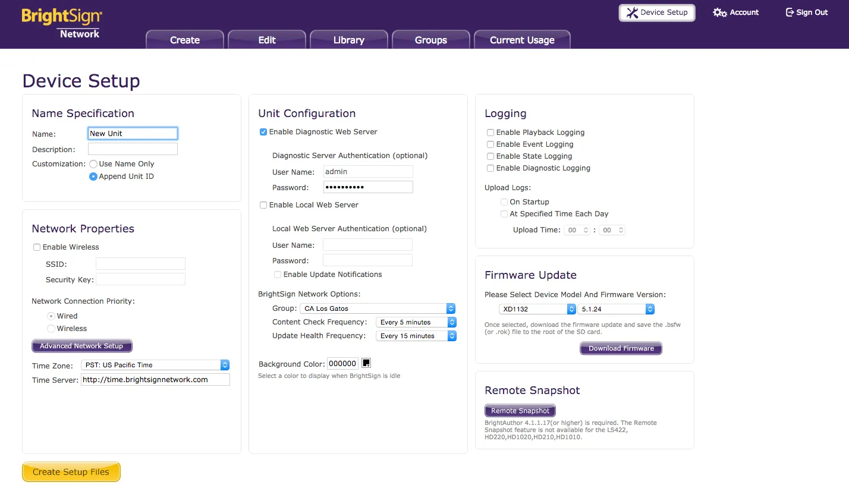This screenshot has height=504, width=849.
Task: Click the SSID input field
Action: (140, 264)
